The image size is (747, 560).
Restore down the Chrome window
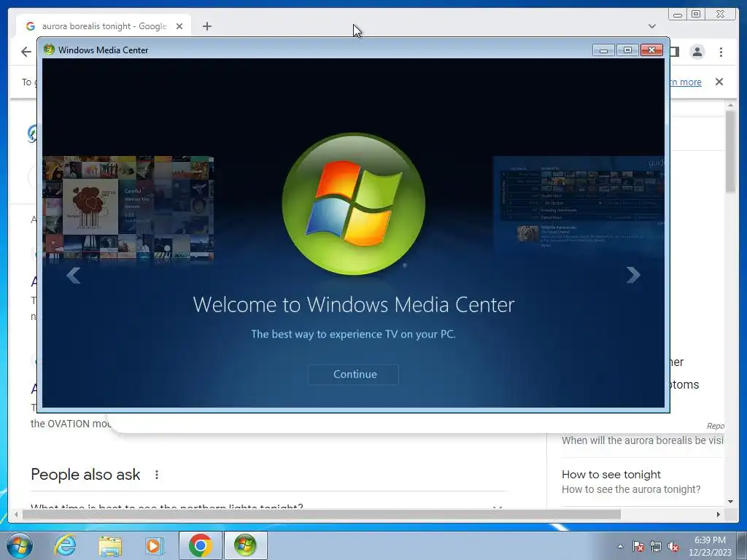pyautogui.click(x=696, y=15)
